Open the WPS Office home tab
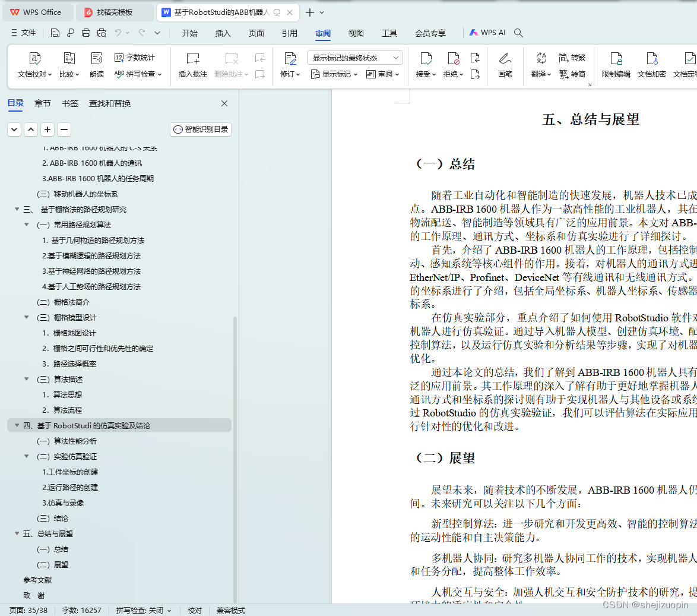This screenshot has width=697, height=616. (x=38, y=12)
